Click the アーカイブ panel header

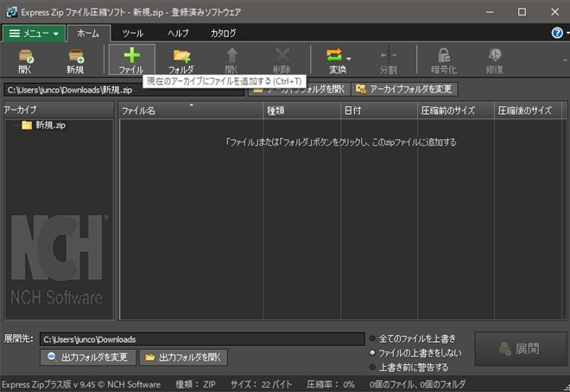59,110
